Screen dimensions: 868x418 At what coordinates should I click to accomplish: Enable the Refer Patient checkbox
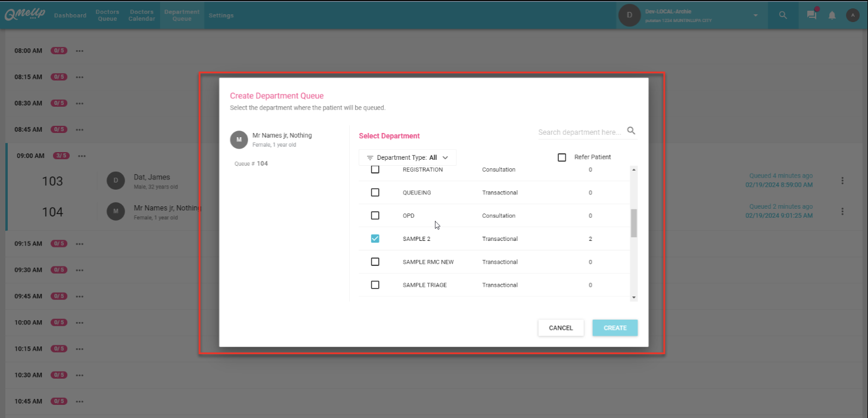coord(562,157)
